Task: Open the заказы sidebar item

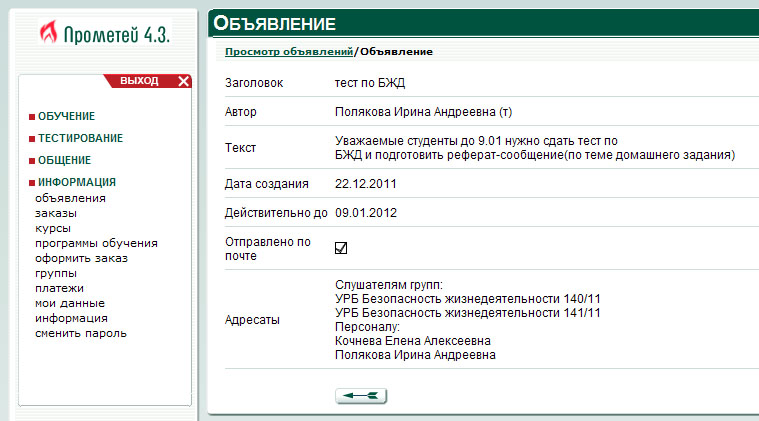Action: [56, 213]
